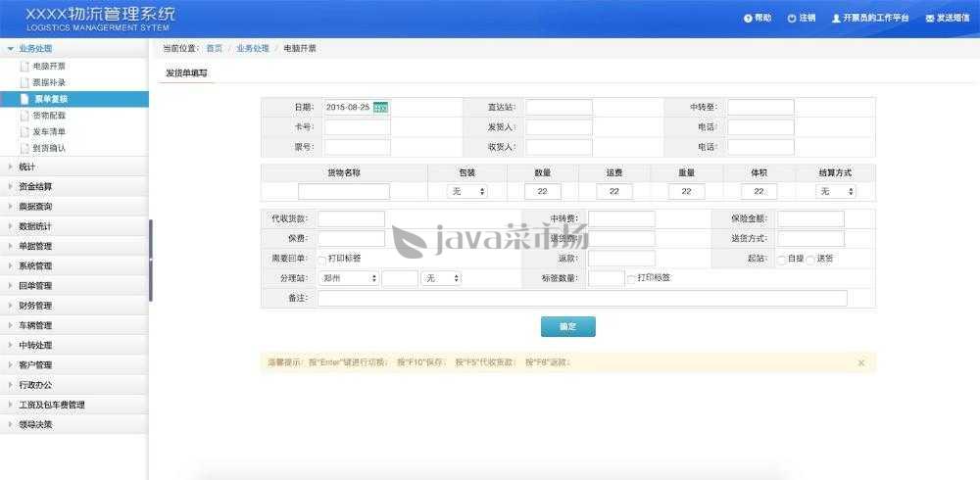
Task: Click the 确定 submit button
Action: click(x=567, y=326)
